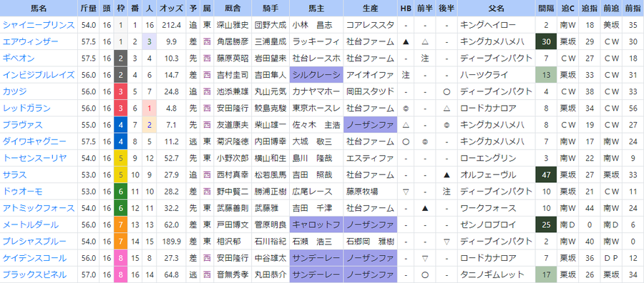Click trainer name 深山雅史
Image resolution: width=644 pixels, height=283 pixels.
[233, 25]
